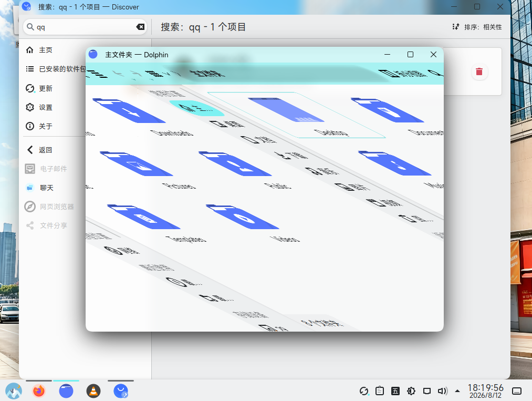Switch to Dolphin via its taskbar icon
Screen dimensions: 532x401
[66, 391]
